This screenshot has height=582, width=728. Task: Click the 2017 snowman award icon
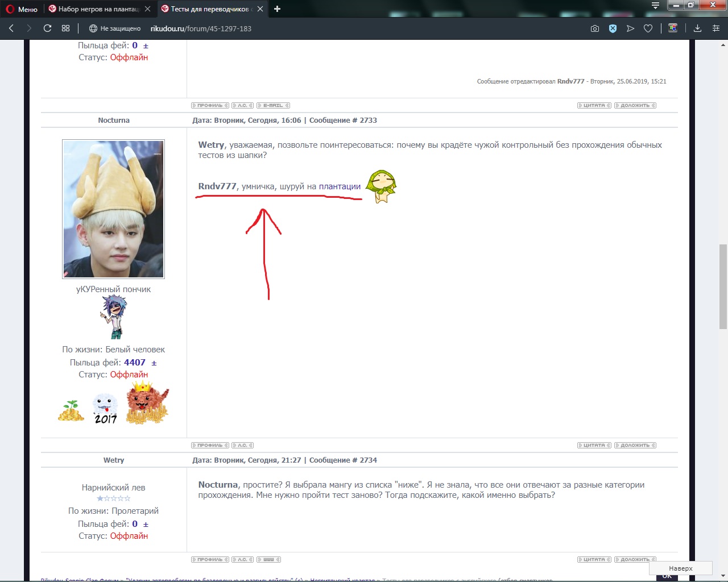coord(105,409)
